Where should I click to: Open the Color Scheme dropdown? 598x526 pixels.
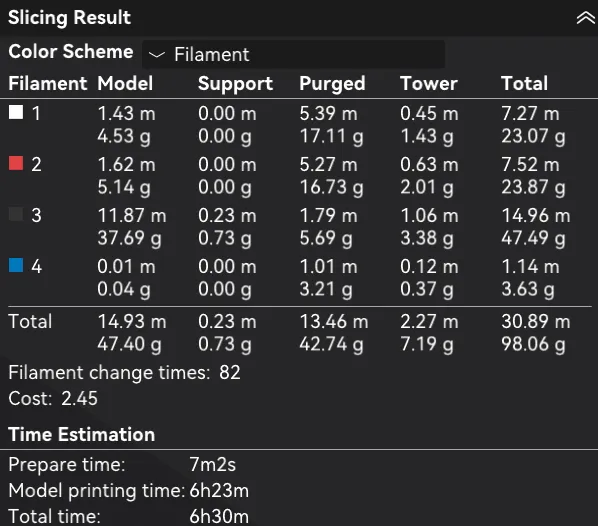tap(293, 54)
